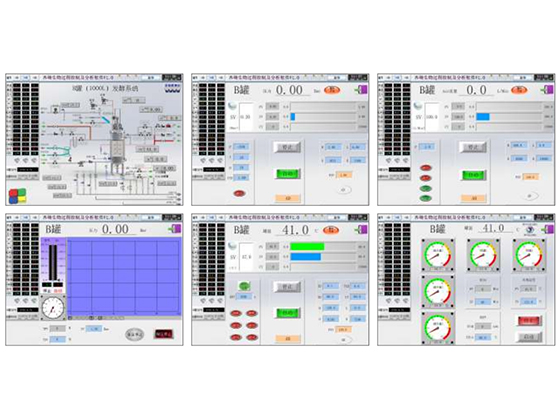The width and height of the screenshot is (560, 420).
Task: Toggle top-right red oval in 41.0 temperature panel
Action: click(x=252, y=313)
